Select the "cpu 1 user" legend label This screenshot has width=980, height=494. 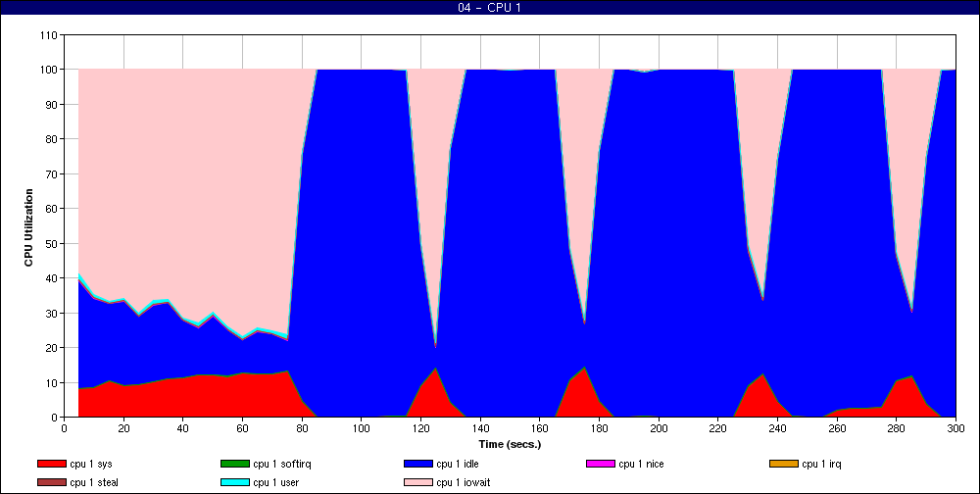(276, 483)
